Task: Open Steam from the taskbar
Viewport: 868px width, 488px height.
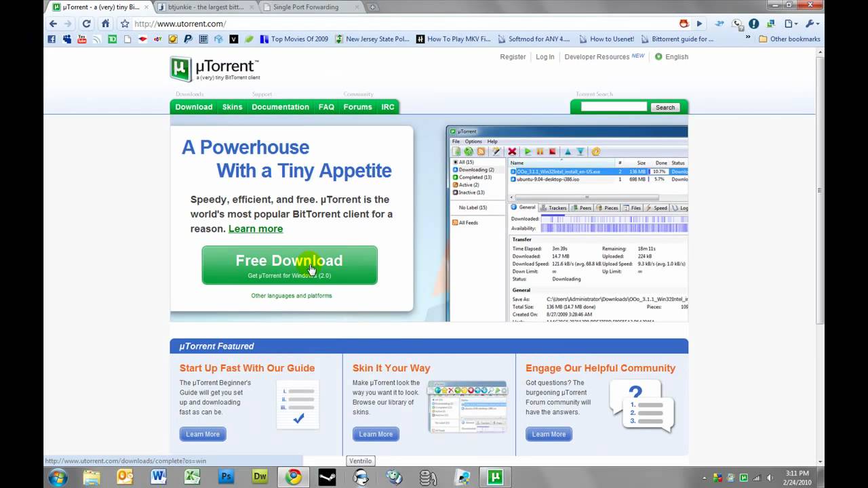Action: (327, 477)
